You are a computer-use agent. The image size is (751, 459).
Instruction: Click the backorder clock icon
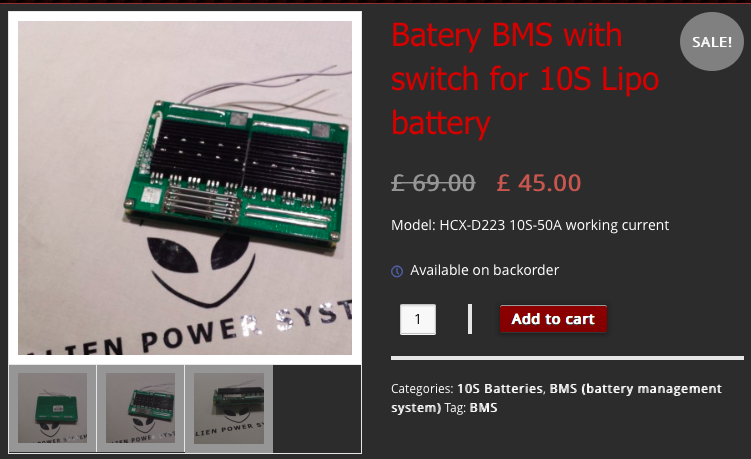(x=397, y=271)
